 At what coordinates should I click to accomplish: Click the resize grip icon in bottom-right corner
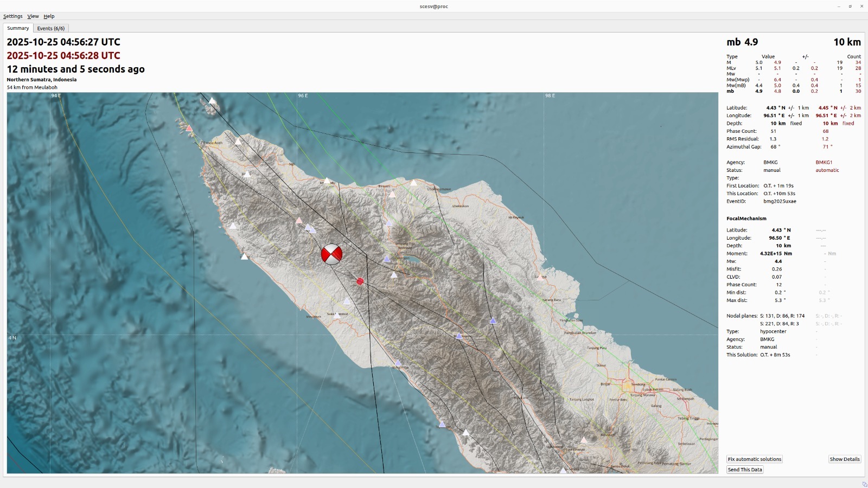tap(864, 484)
